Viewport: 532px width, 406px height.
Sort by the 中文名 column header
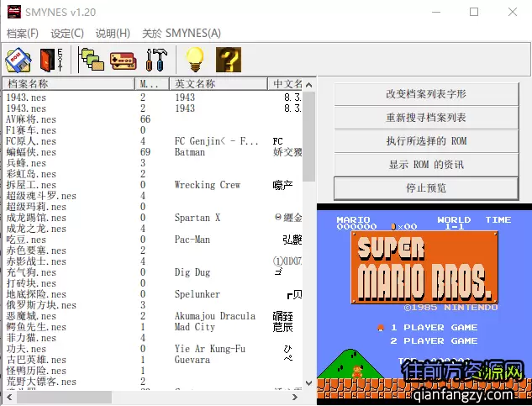[x=285, y=83]
